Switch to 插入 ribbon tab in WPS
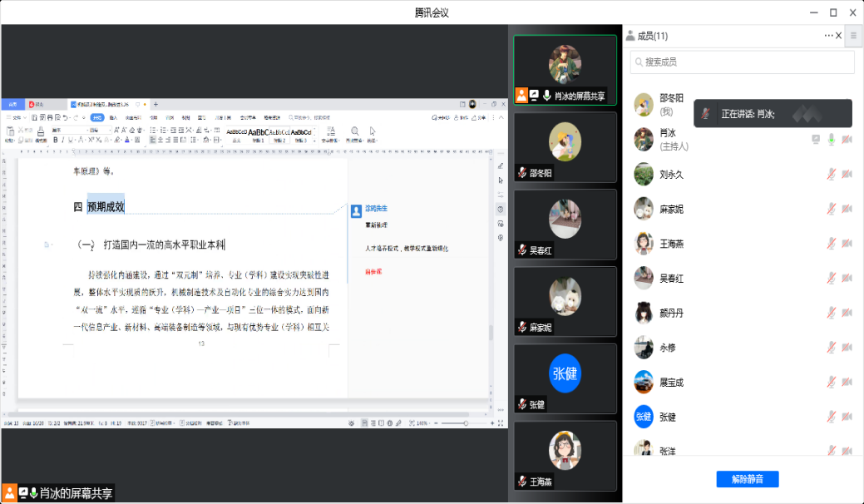Screen dimensions: 864x504 (x=113, y=117)
